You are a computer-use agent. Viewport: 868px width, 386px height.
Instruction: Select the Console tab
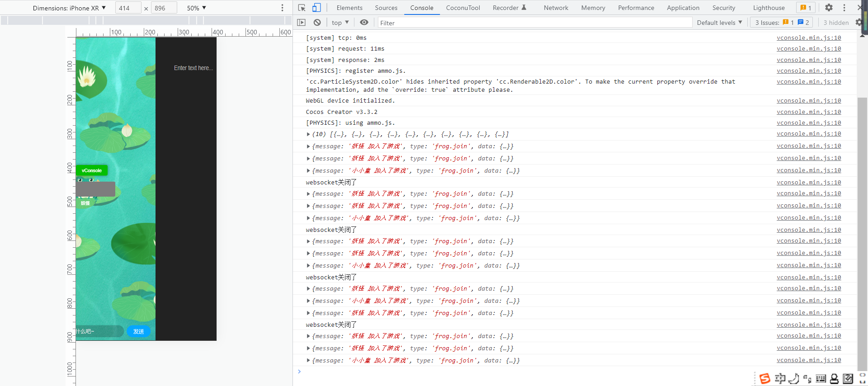[x=422, y=8]
